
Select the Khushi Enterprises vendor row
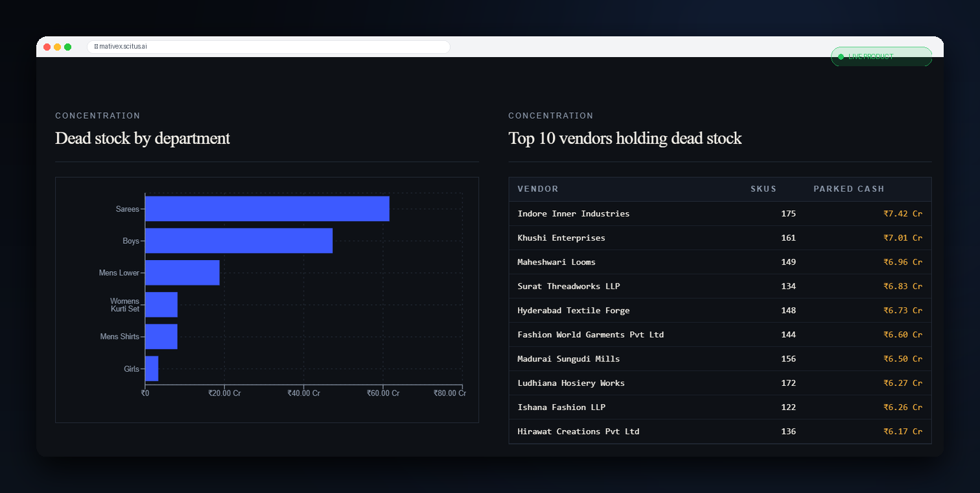(720, 238)
